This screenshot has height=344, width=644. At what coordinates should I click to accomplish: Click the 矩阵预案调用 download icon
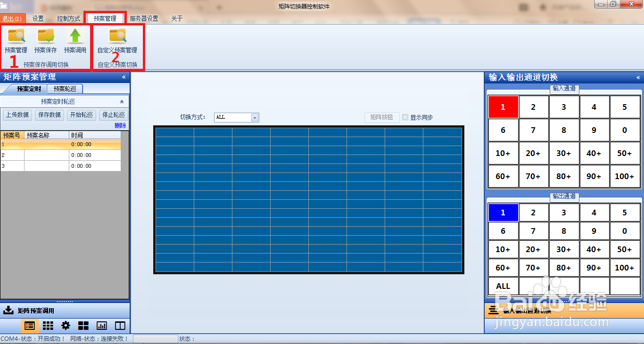[x=8, y=311]
